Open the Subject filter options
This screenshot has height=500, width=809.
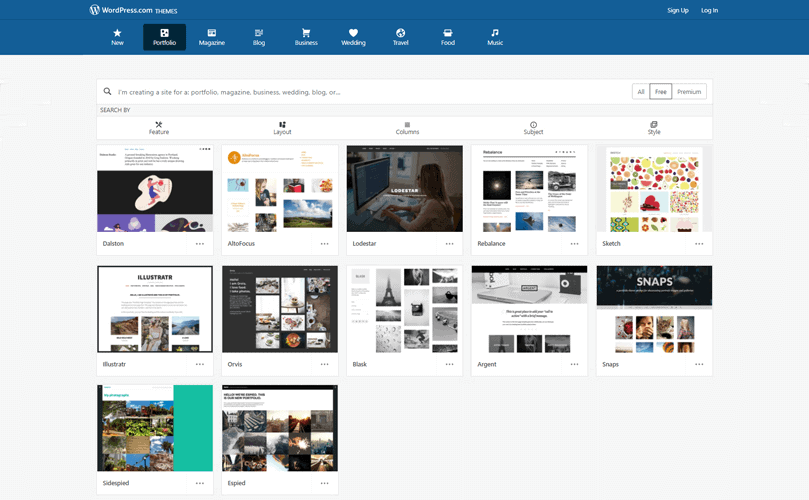[x=533, y=128]
